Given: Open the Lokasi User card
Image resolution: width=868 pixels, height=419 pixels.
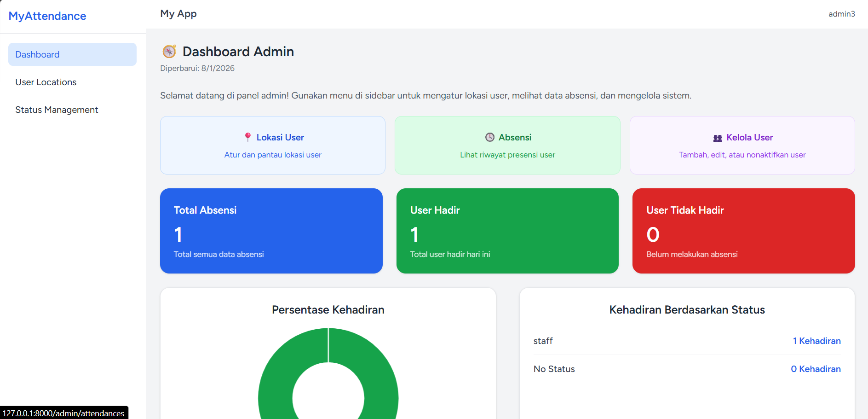Looking at the screenshot, I should click(272, 145).
